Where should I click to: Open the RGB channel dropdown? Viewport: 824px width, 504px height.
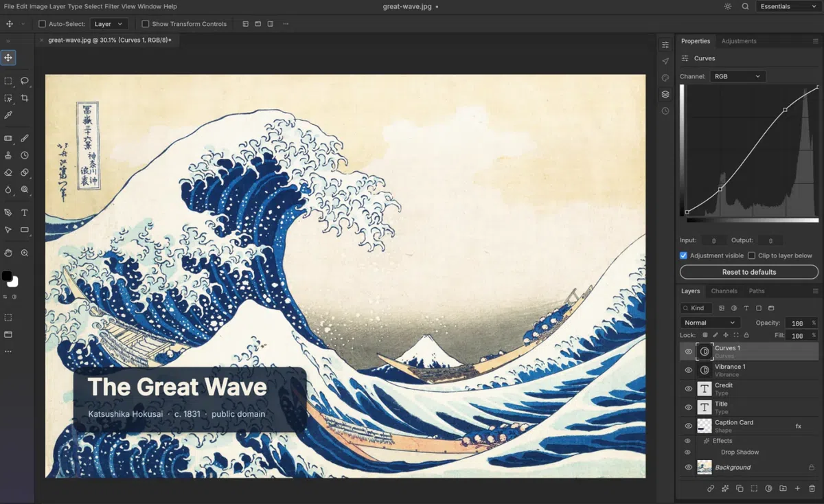tap(737, 76)
